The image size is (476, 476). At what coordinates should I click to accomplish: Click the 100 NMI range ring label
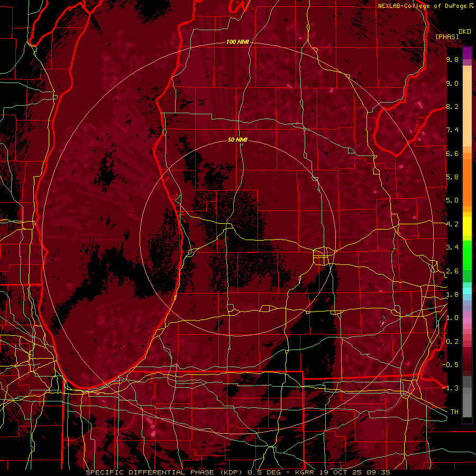(237, 42)
